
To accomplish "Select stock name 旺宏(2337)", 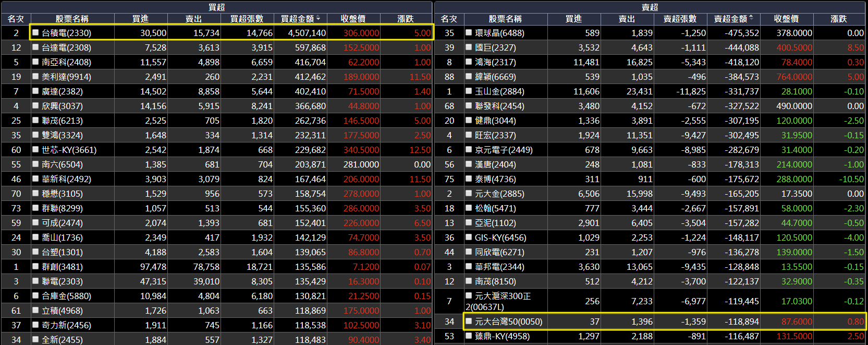I will tap(495, 135).
